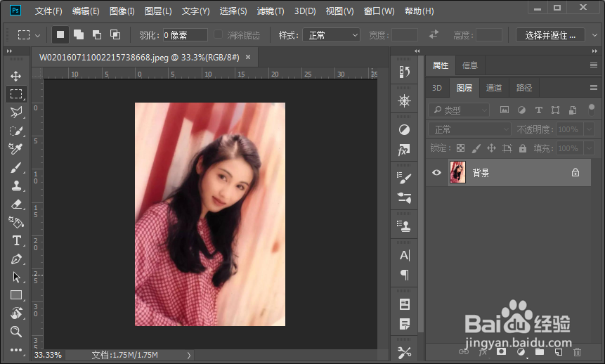Screen dimensions: 605x364
Task: Open the Adjustments panel icon
Action: 404,130
